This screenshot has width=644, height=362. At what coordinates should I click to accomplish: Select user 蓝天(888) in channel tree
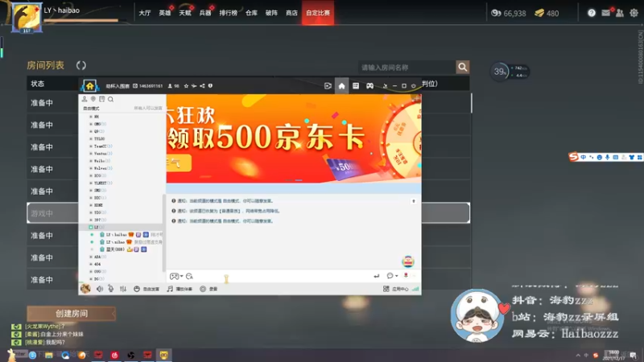pos(115,249)
